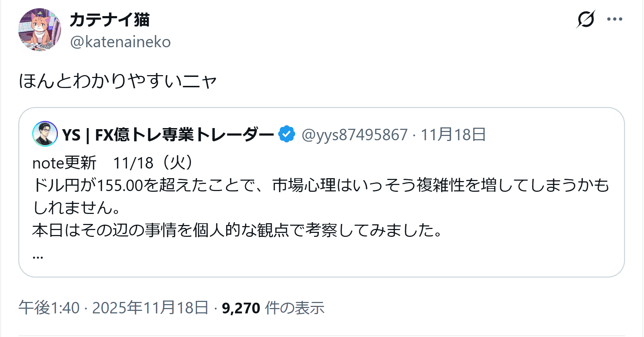The image size is (644, 337).
Task: Click the sentence starting ドル円が155.00を超えた
Action: click(x=321, y=185)
